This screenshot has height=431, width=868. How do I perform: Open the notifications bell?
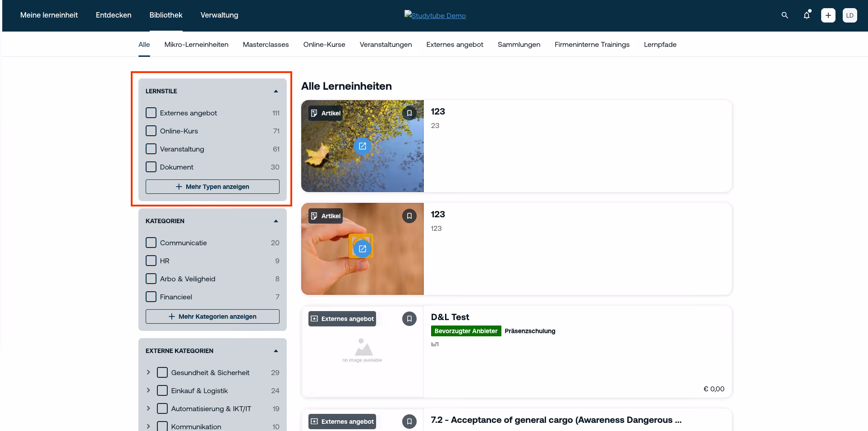[x=807, y=15]
